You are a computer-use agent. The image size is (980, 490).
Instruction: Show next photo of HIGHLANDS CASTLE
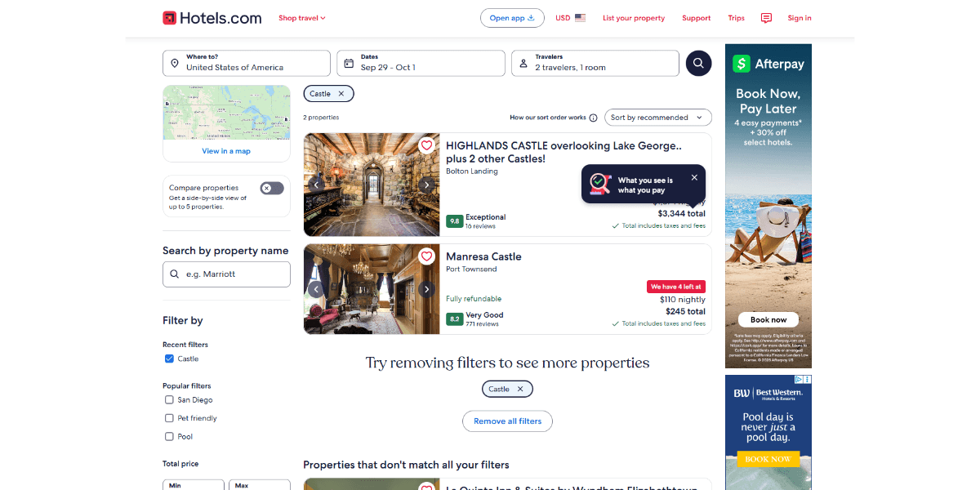click(426, 185)
